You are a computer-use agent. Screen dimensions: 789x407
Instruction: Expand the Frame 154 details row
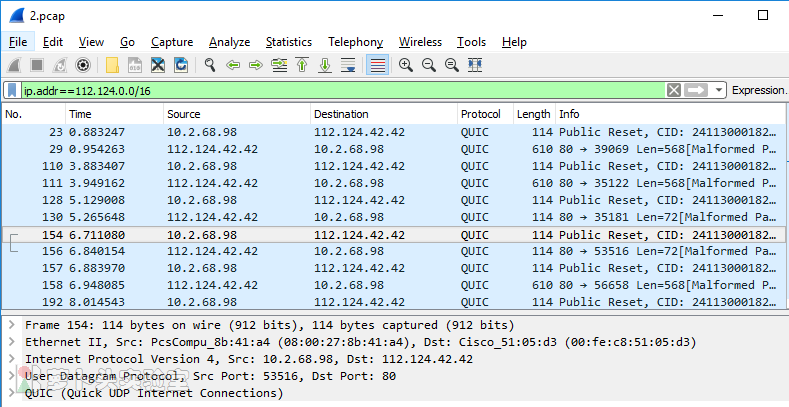click(x=12, y=324)
